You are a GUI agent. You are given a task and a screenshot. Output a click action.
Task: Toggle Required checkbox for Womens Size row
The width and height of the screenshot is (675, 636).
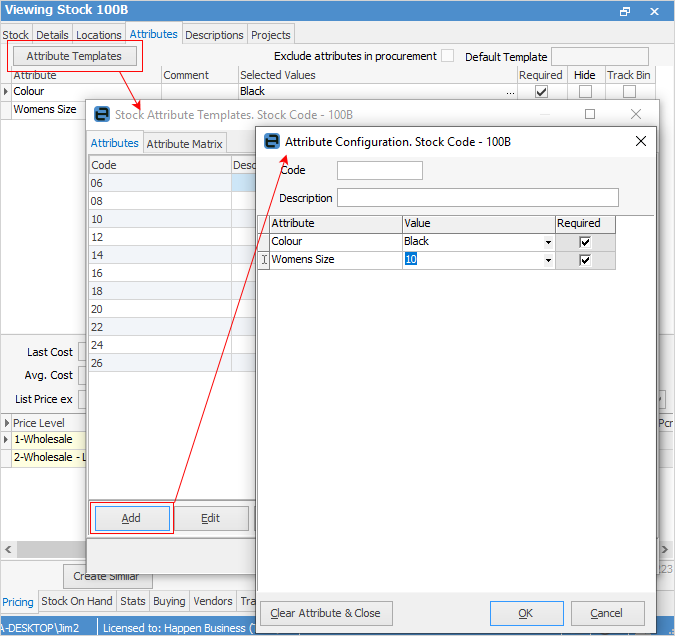[585, 260]
